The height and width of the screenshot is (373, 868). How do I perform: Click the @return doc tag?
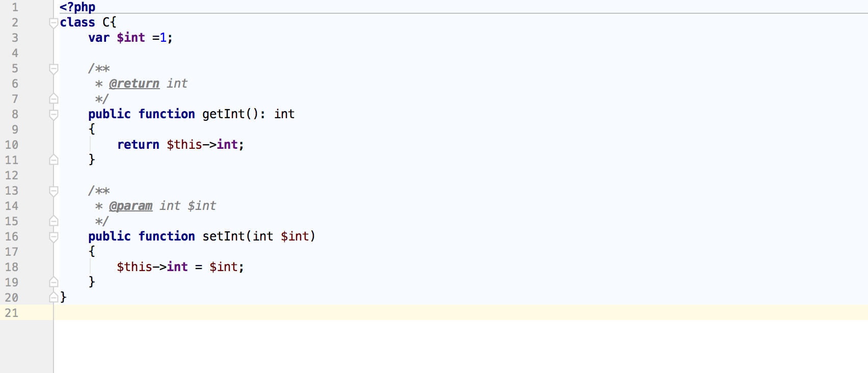click(x=134, y=84)
